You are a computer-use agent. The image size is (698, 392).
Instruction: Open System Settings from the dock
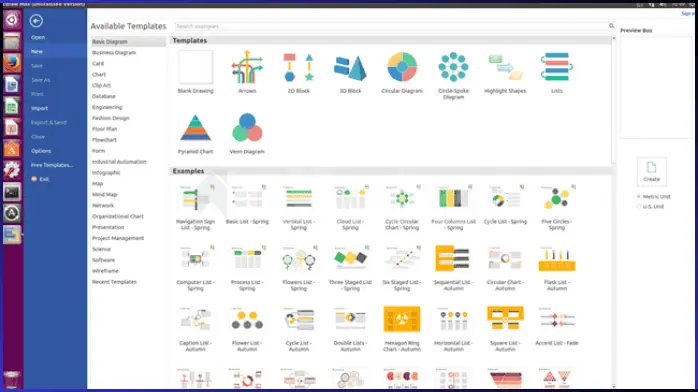point(12,170)
